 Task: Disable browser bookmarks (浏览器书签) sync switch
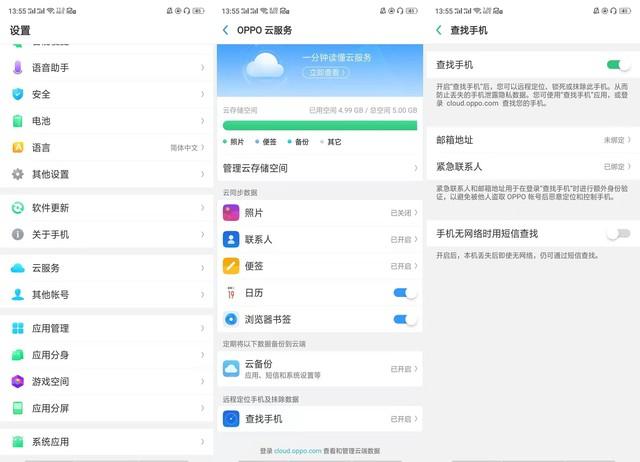tap(404, 320)
